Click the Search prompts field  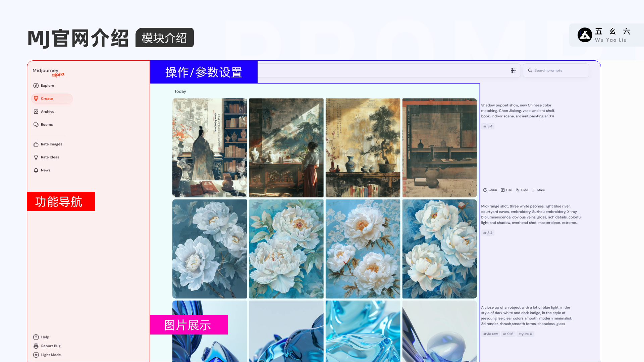[x=557, y=70]
